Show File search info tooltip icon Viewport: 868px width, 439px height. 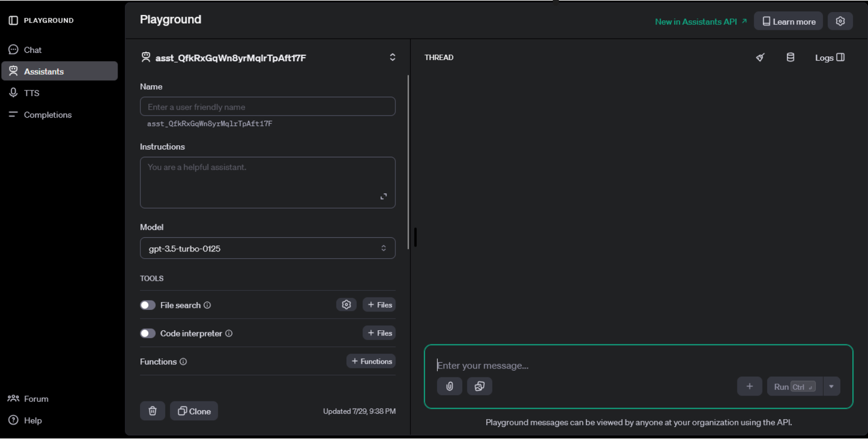pyautogui.click(x=207, y=305)
